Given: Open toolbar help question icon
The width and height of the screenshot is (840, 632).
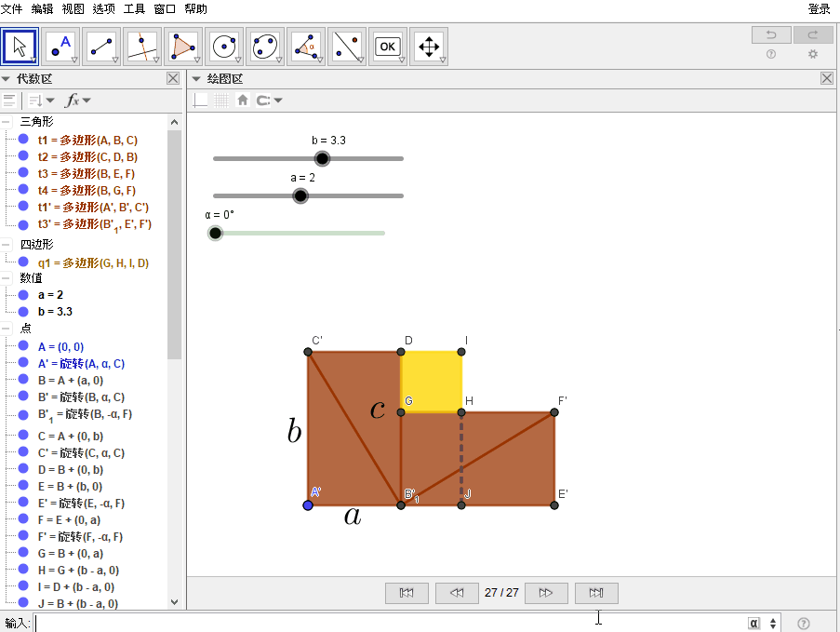Looking at the screenshot, I should point(771,54).
